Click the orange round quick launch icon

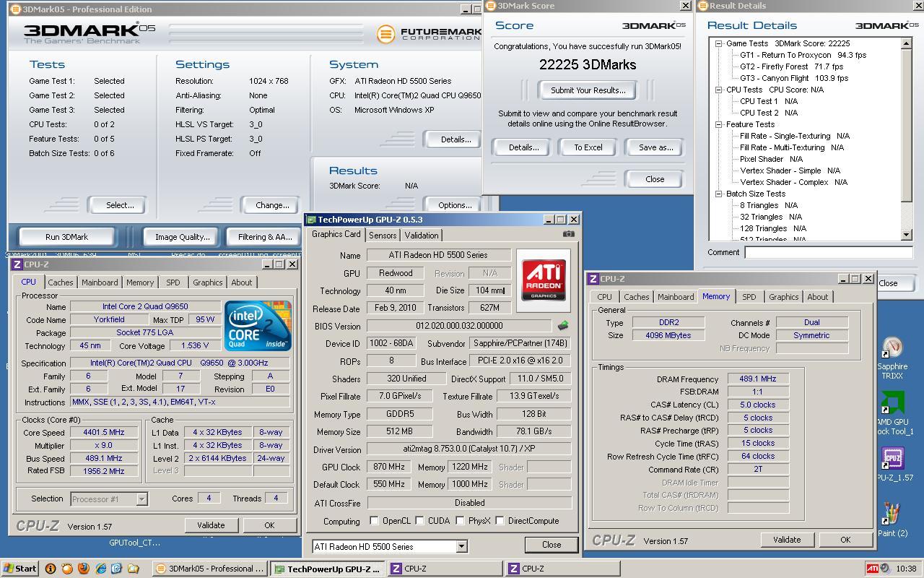pos(66,569)
